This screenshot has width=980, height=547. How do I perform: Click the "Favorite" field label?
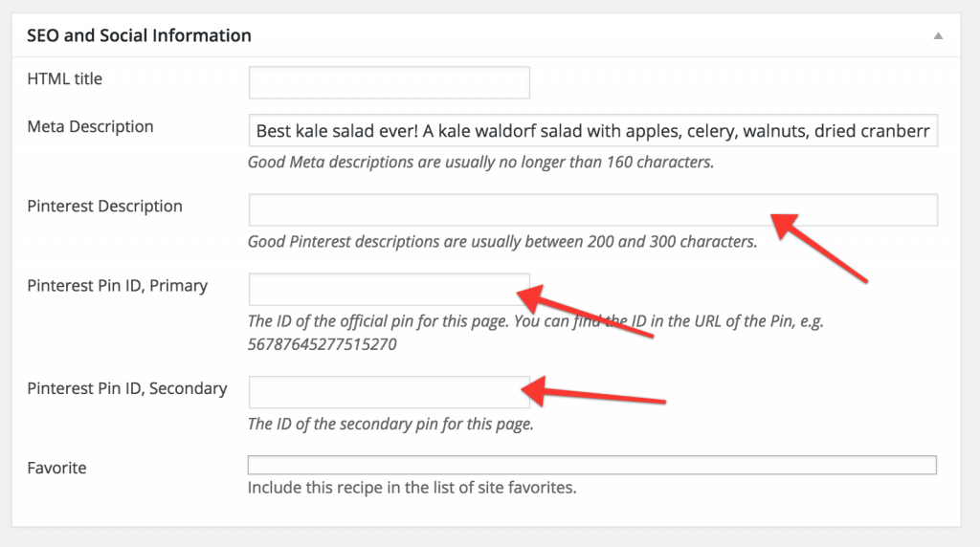(56, 469)
